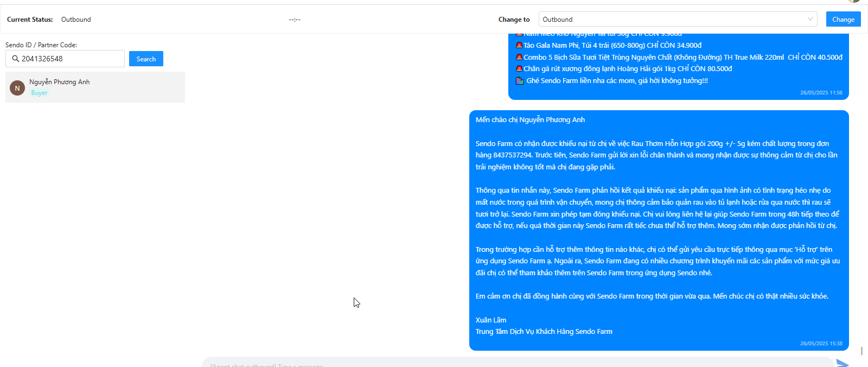Click the Xuân Lãm signature text

pos(491,320)
